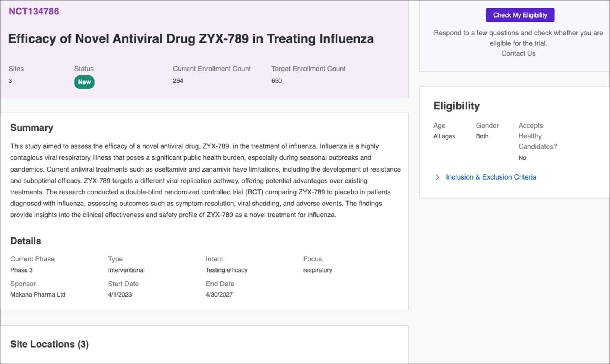Click the end date 4/30/2027
Screen dimensions: 610x364
coord(219,295)
